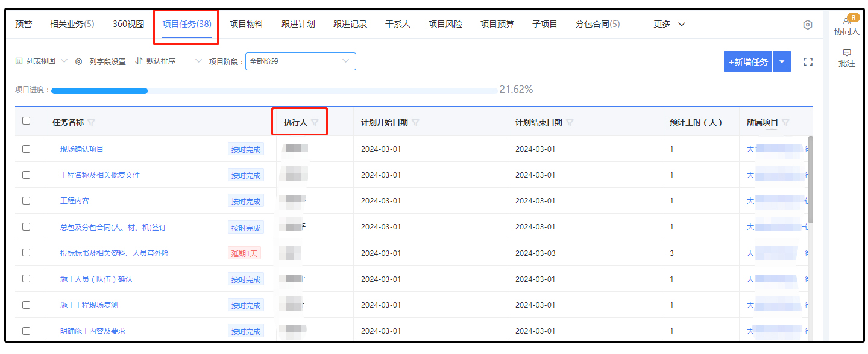The image size is (868, 354).
Task: Switch to the 项目风险 tab
Action: click(445, 24)
